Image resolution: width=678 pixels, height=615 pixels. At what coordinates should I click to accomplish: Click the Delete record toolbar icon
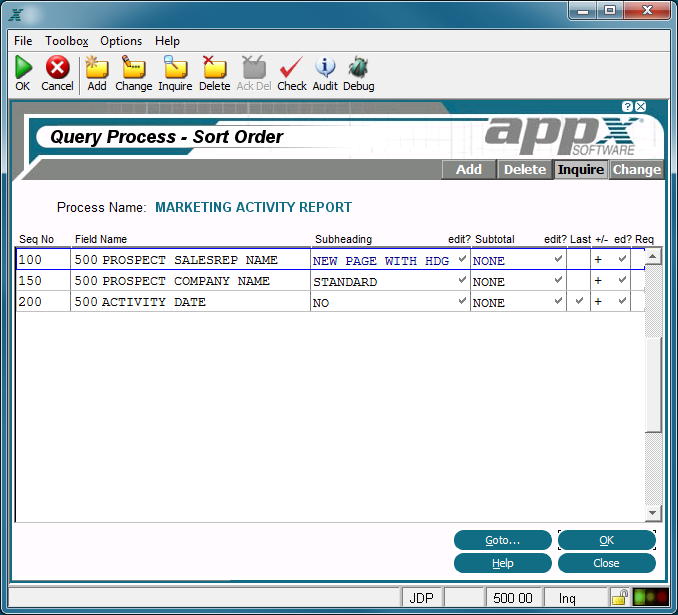pos(214,67)
